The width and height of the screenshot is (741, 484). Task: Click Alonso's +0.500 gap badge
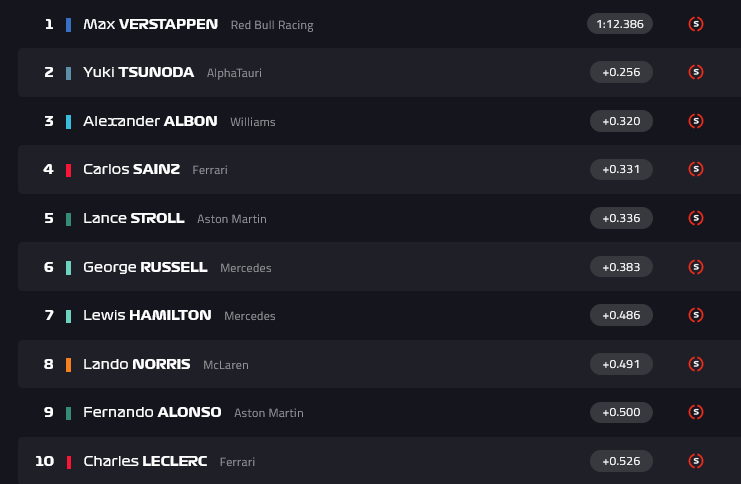[x=621, y=412]
